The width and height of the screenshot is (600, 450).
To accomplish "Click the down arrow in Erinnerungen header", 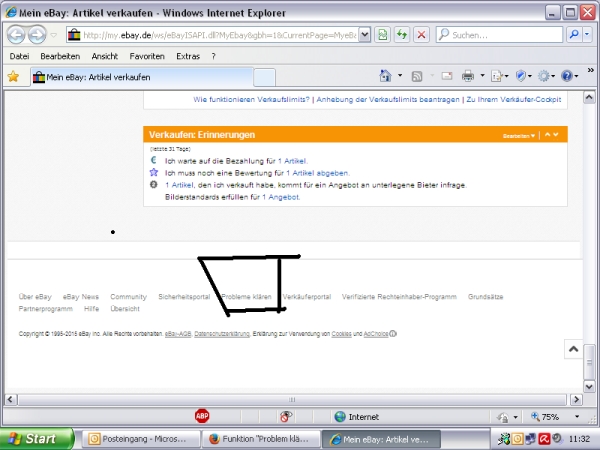I will [556, 135].
